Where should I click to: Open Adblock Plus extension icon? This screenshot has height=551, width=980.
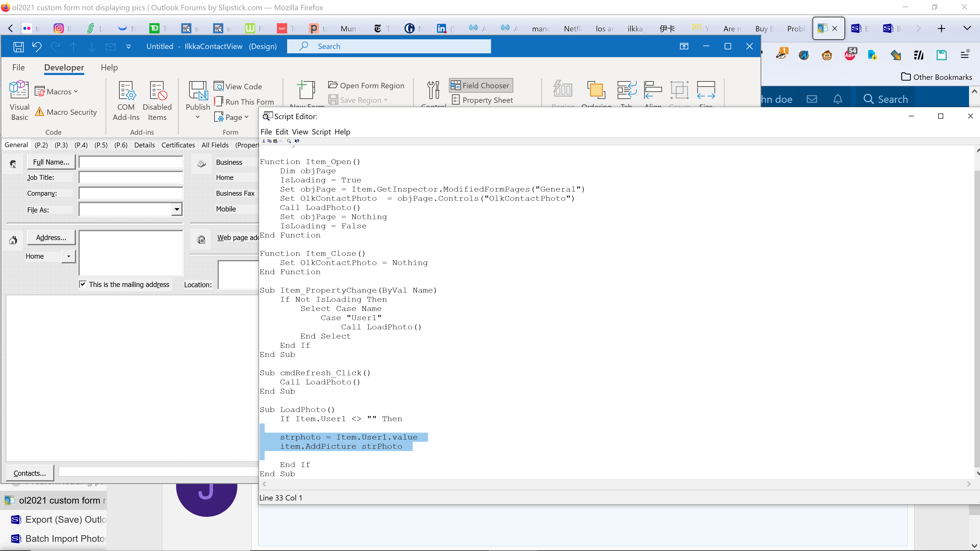pyautogui.click(x=850, y=55)
